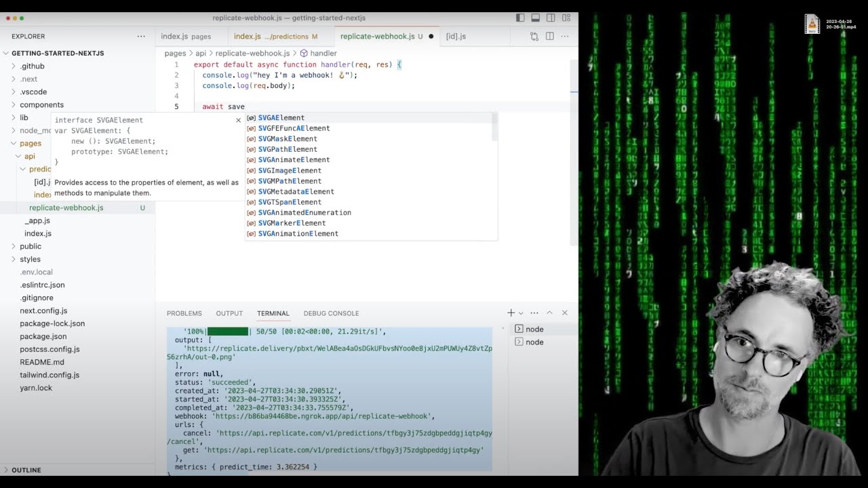
Task: Toggle secondary side bar layout icon
Action: pos(551,18)
